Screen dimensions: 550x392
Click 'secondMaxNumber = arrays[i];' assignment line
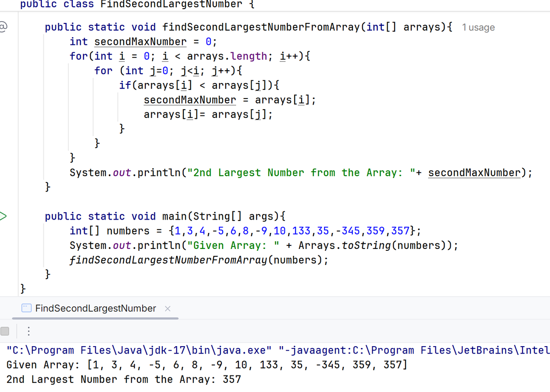(230, 100)
